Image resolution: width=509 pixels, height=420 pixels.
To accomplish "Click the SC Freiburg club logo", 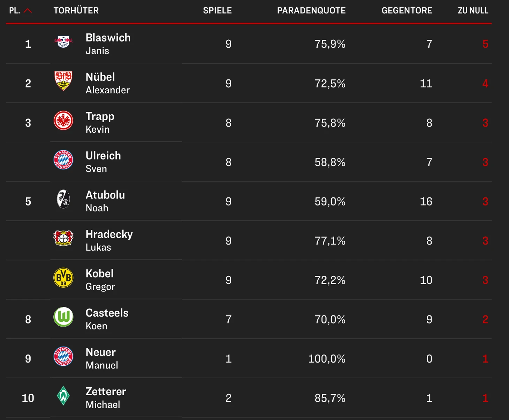I will (63, 199).
